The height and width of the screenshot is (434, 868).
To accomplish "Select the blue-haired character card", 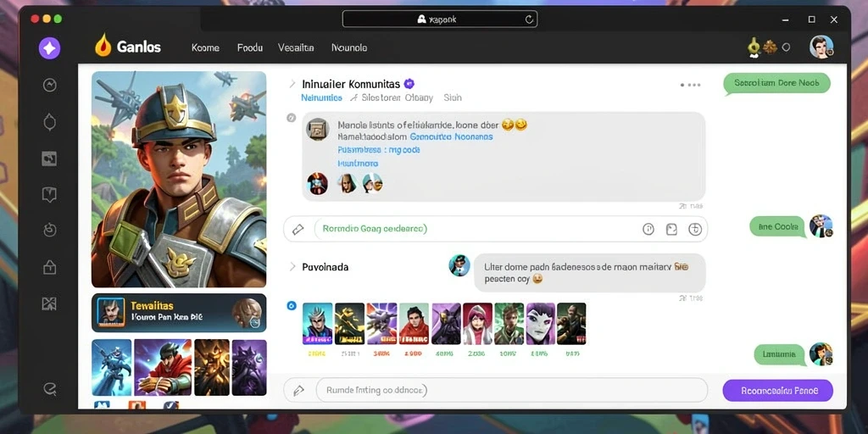I will point(317,324).
